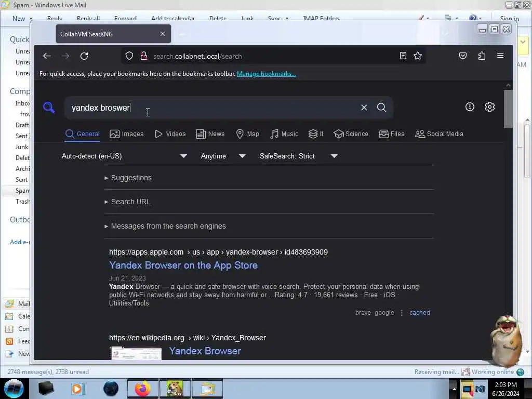Switch to the Science search tab
Image resolution: width=532 pixels, height=399 pixels.
pyautogui.click(x=351, y=134)
